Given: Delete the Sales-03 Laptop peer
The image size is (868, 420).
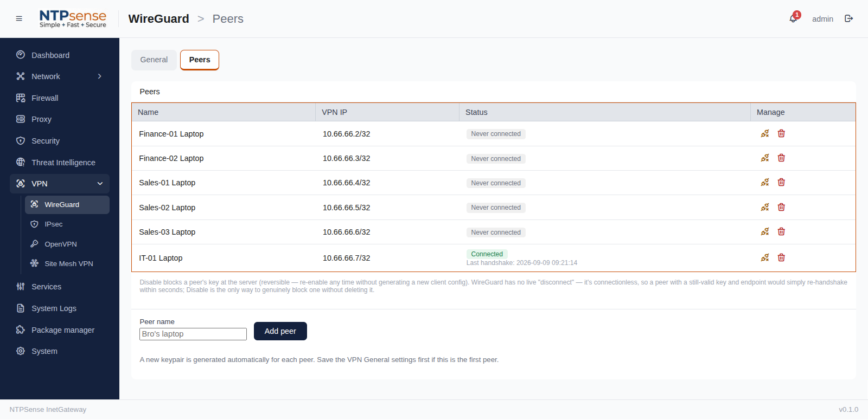Looking at the screenshot, I should [x=781, y=231].
